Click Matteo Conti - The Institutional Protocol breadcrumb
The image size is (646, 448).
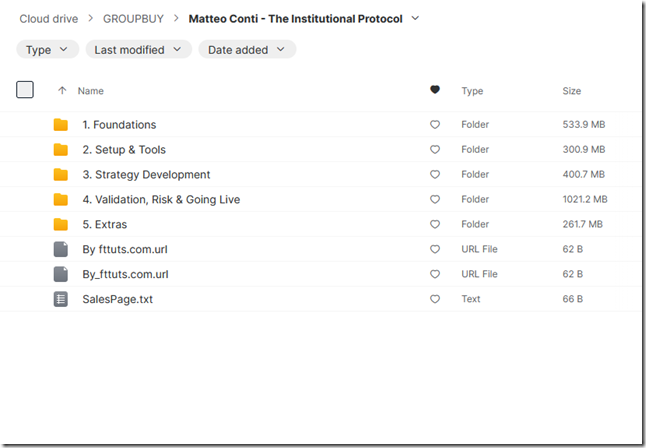click(x=295, y=19)
